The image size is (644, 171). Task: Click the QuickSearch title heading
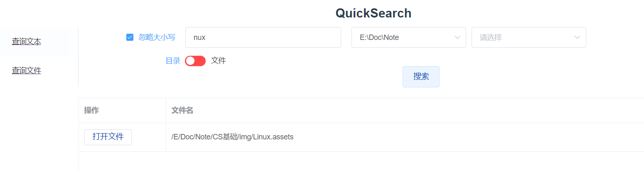374,13
